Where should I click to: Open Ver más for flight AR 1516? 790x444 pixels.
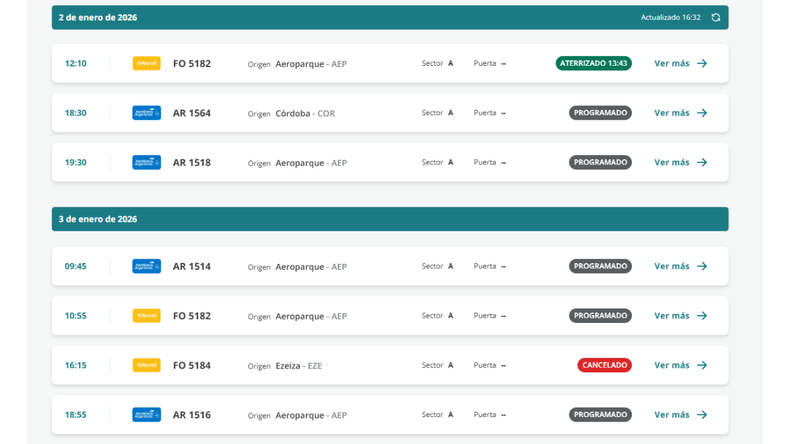pyautogui.click(x=680, y=415)
